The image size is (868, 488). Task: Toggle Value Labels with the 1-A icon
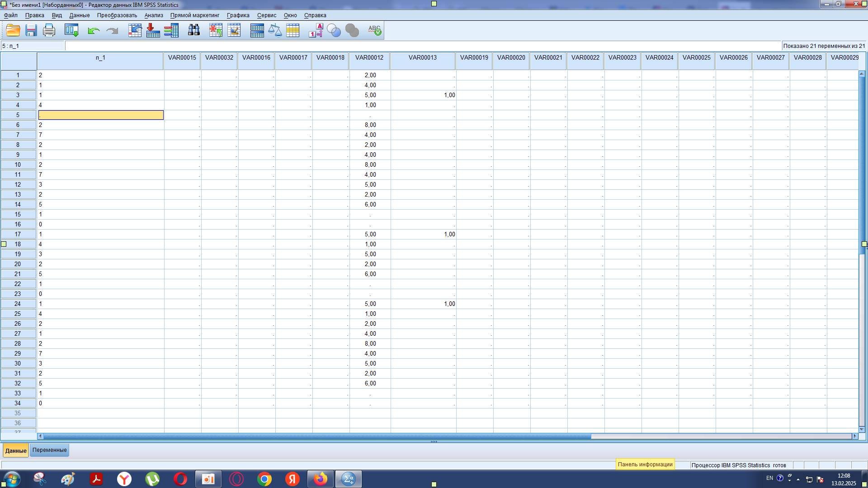pyautogui.click(x=315, y=30)
